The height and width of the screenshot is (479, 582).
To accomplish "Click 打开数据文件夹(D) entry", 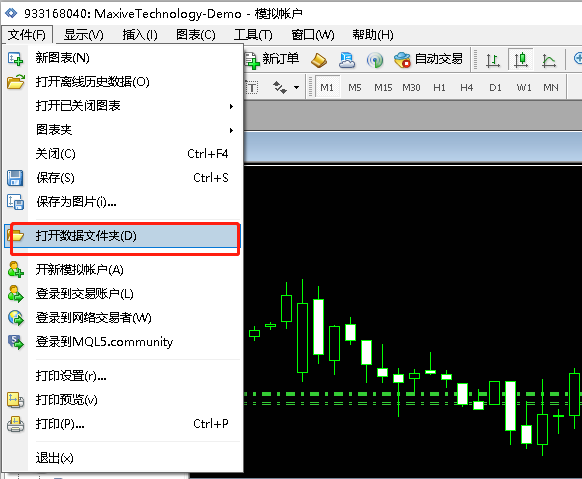I will [122, 236].
